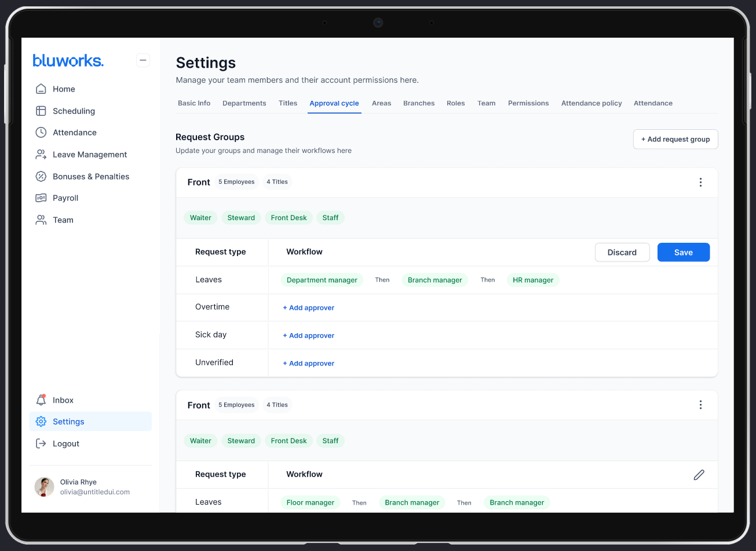Click Add request group button
The width and height of the screenshot is (756, 551).
coord(675,140)
